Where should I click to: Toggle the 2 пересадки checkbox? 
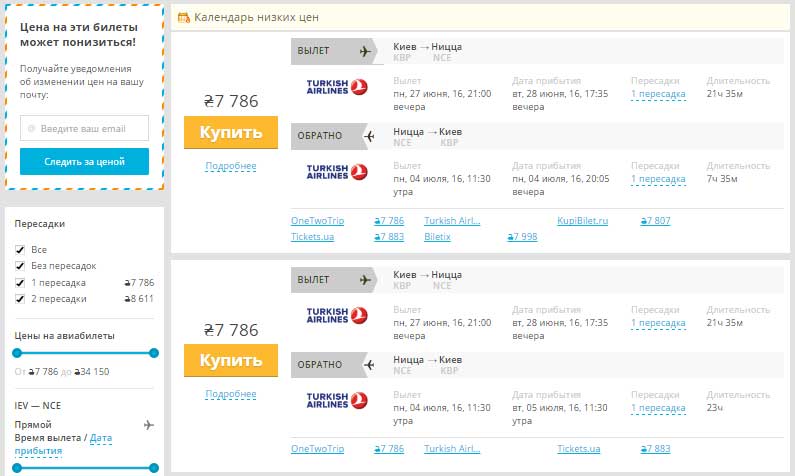[20, 299]
